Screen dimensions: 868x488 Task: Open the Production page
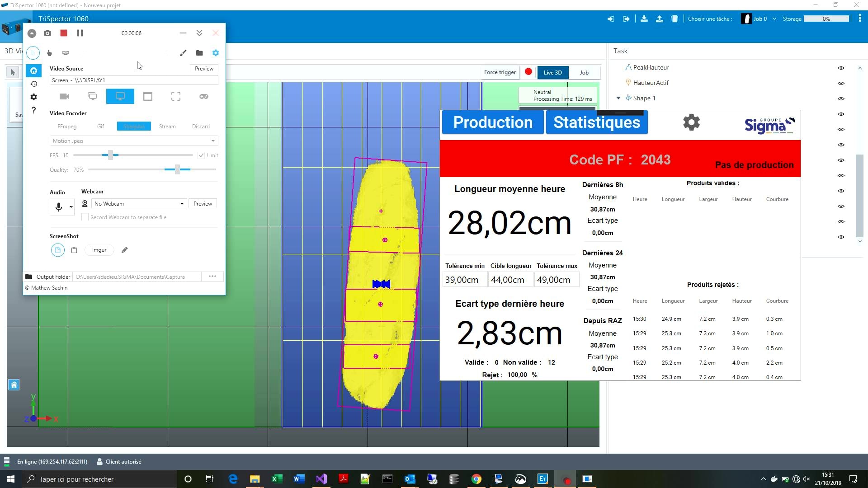pos(493,122)
